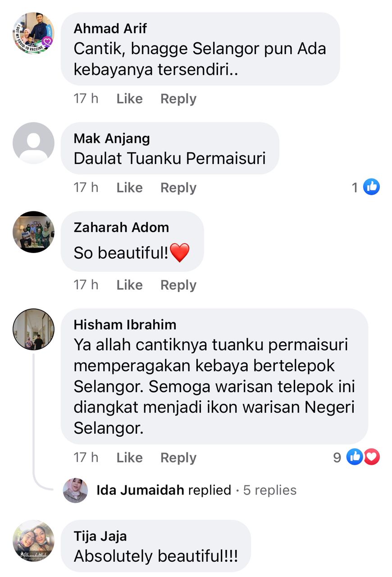This screenshot has width=392, height=577.
Task: Tap Tija Jaja's profile picture
Action: pos(33,541)
